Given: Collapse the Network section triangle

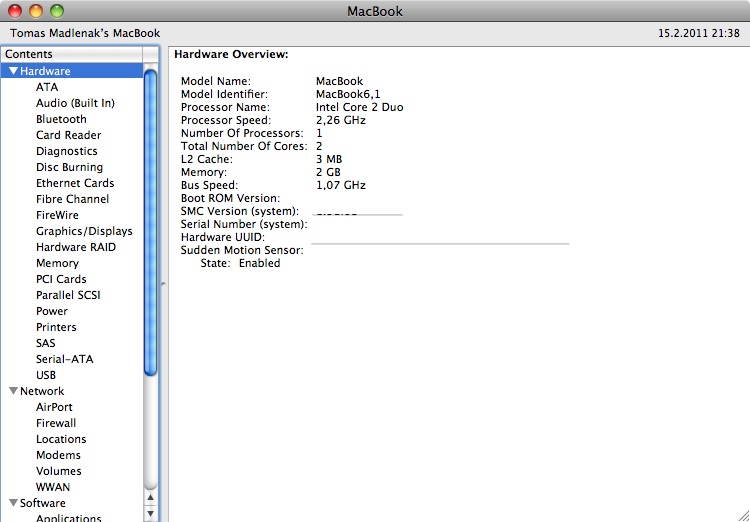Looking at the screenshot, I should point(13,391).
